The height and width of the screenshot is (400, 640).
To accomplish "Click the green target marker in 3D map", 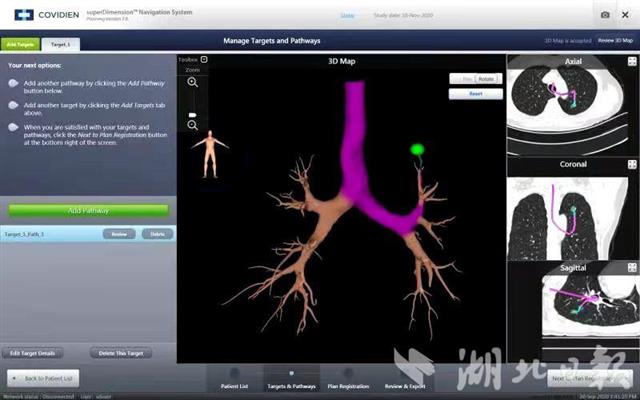I will click(418, 150).
